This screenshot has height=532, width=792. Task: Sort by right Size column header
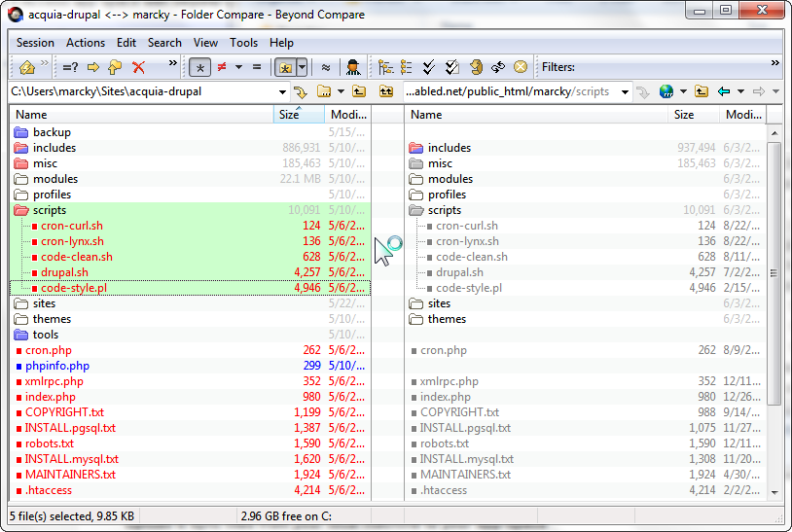click(694, 115)
